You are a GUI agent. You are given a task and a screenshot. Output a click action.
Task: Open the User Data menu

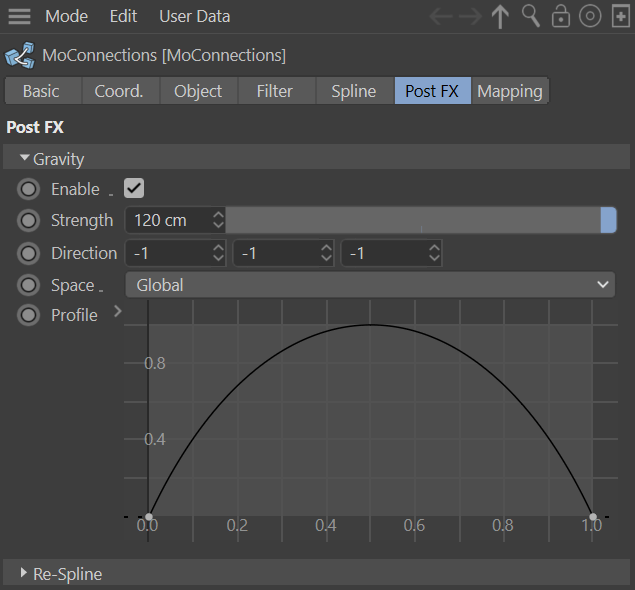tap(194, 16)
